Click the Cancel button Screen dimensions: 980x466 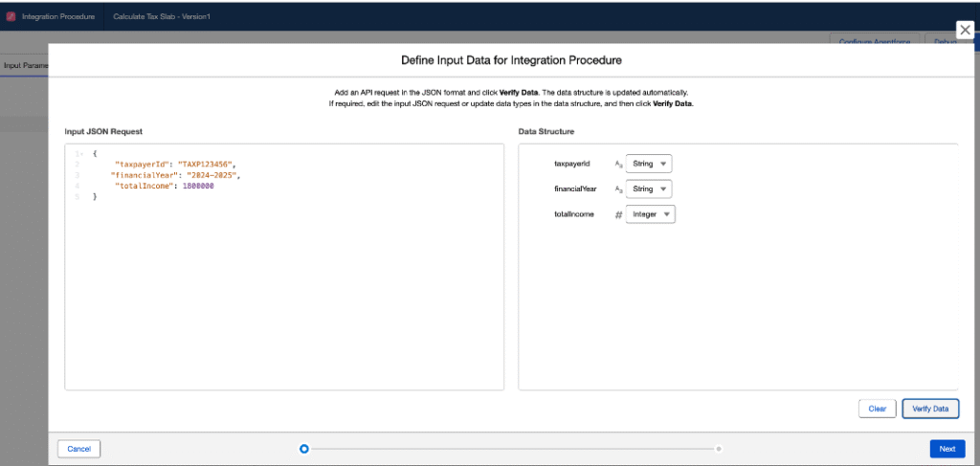(78, 449)
